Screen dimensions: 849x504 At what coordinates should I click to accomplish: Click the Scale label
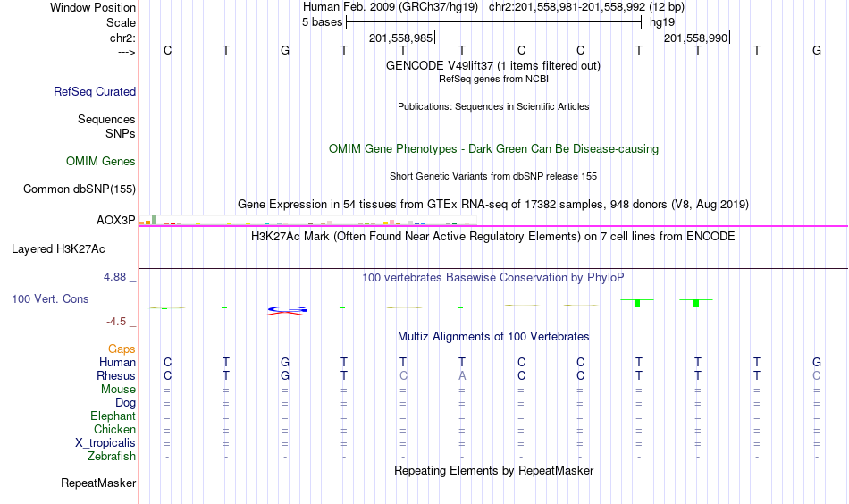[122, 22]
